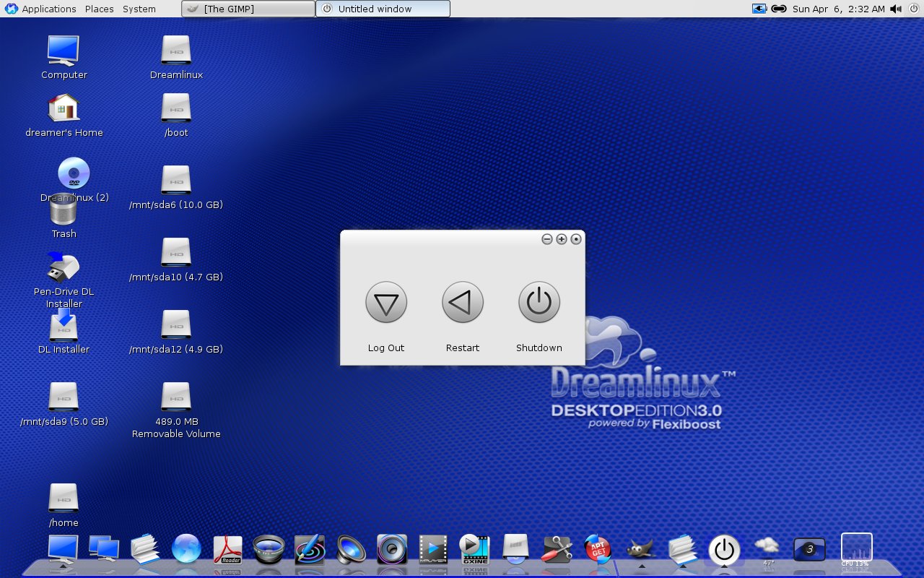Click the Shutdown power button in the dialog

[x=539, y=302]
